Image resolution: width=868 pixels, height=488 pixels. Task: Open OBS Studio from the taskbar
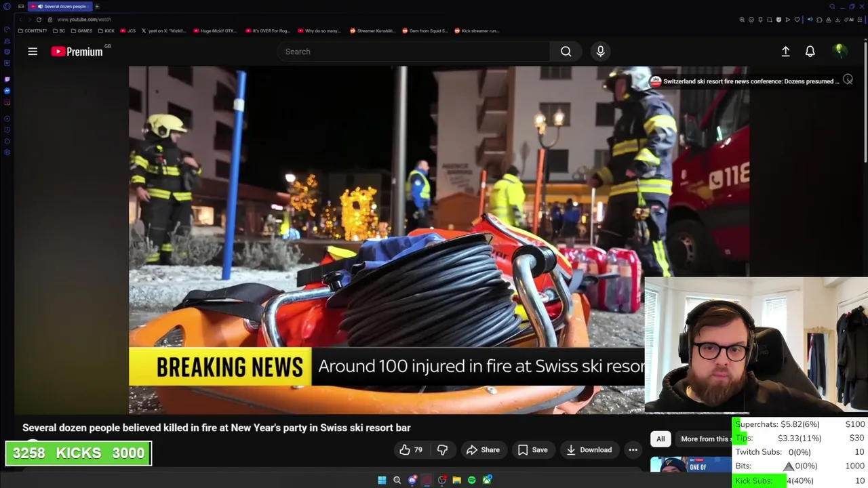[442, 480]
